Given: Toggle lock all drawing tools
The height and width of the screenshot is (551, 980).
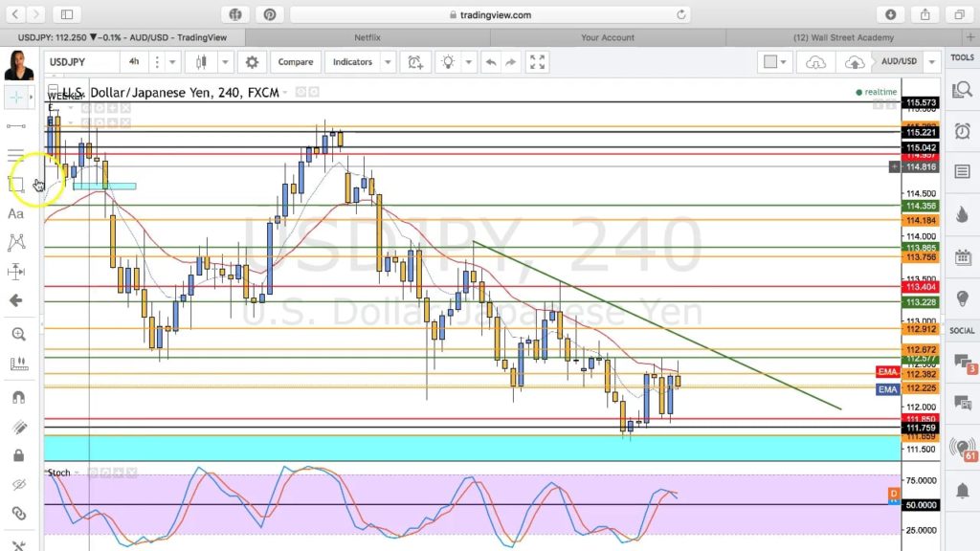Looking at the screenshot, I should pyautogui.click(x=17, y=455).
